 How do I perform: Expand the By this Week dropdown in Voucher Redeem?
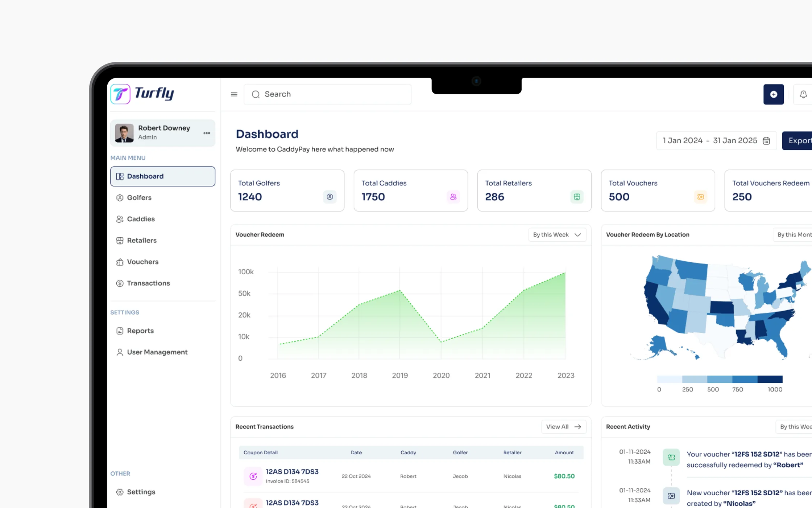557,235
